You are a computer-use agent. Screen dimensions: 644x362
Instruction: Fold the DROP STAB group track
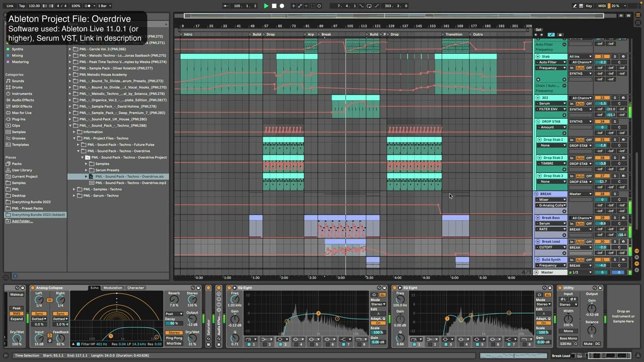(538, 122)
